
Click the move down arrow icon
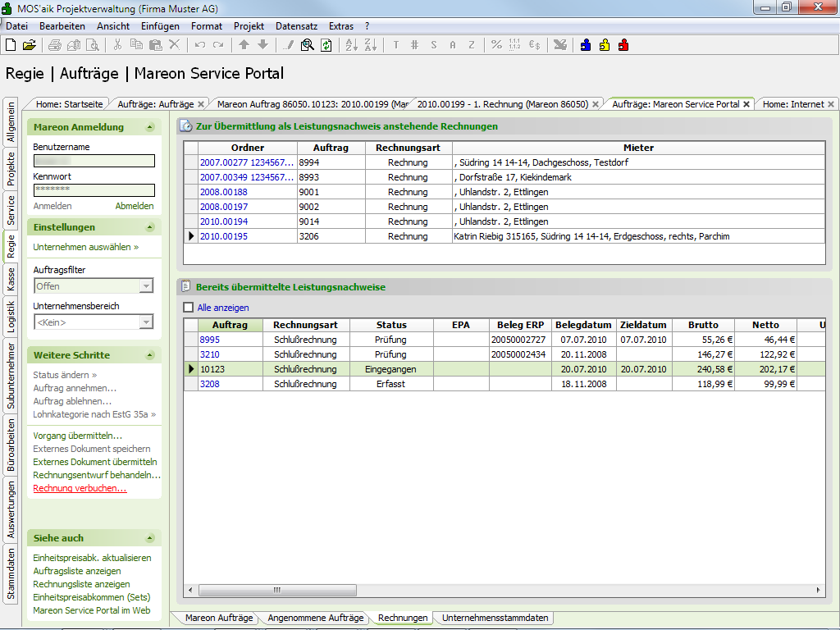262,45
